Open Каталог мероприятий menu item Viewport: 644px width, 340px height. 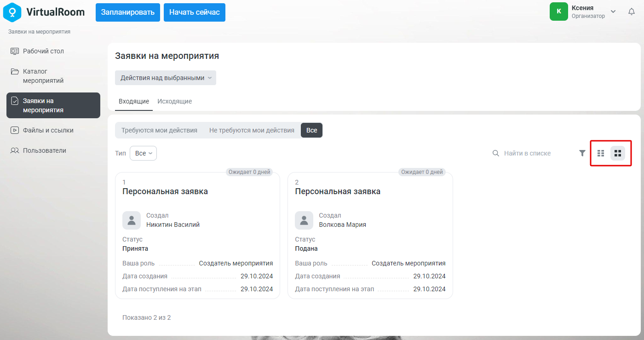[x=53, y=76]
